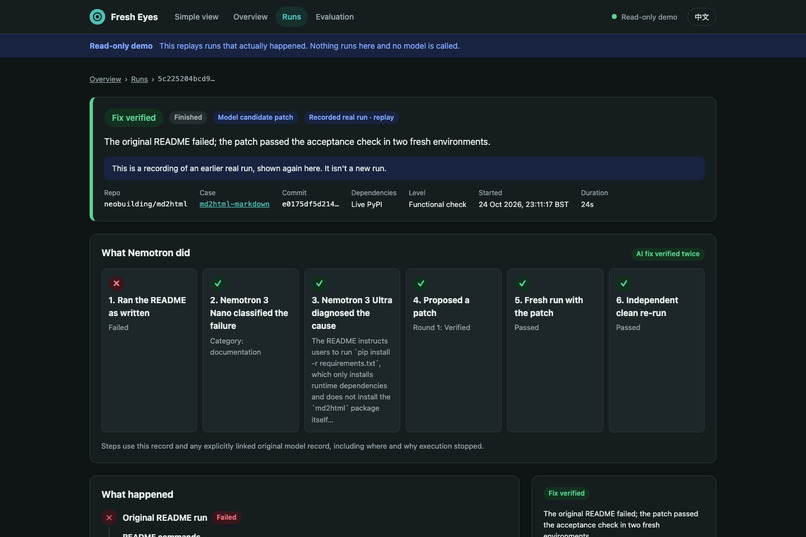Click the 'What Nemotron did' heading
Image resolution: width=806 pixels, height=537 pixels.
(x=145, y=253)
